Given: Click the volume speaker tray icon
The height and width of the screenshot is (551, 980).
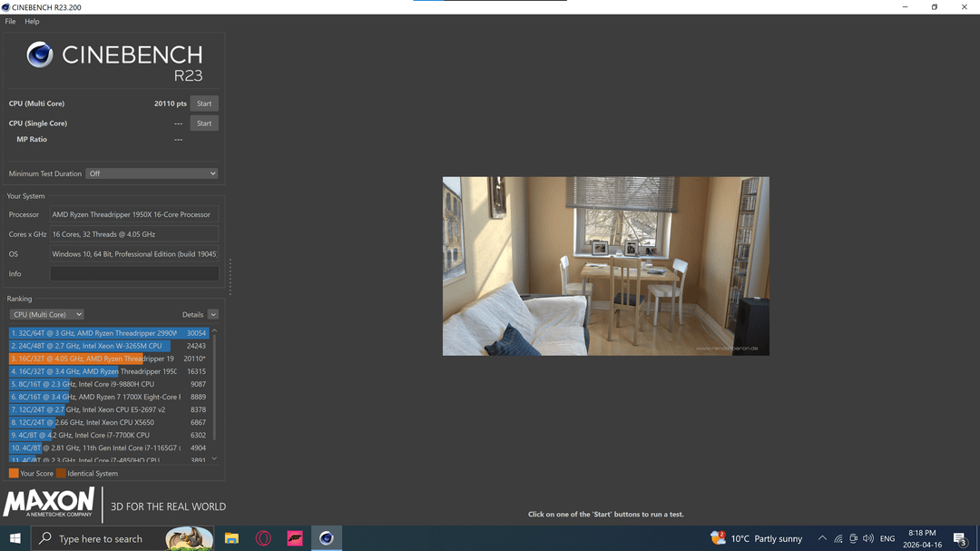Looking at the screenshot, I should [x=868, y=538].
